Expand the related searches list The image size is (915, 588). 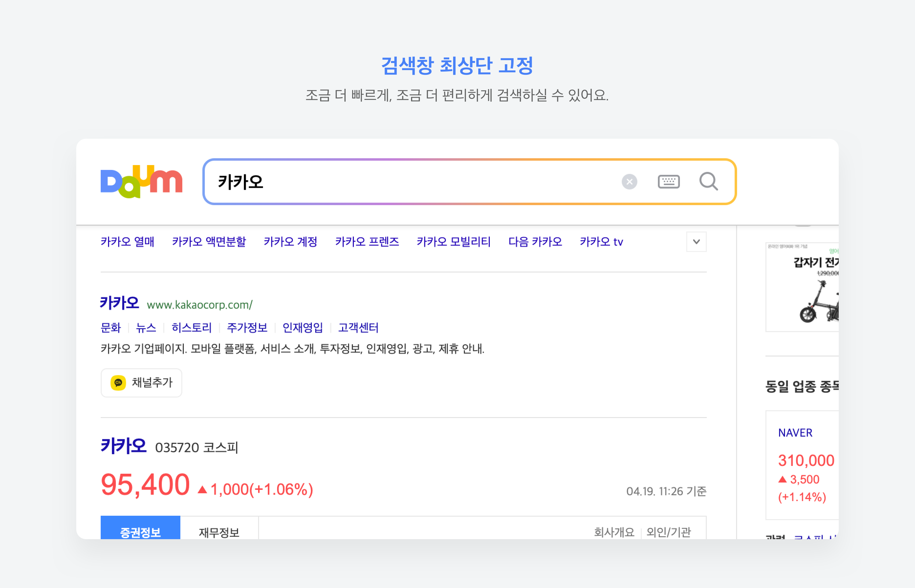(x=696, y=242)
